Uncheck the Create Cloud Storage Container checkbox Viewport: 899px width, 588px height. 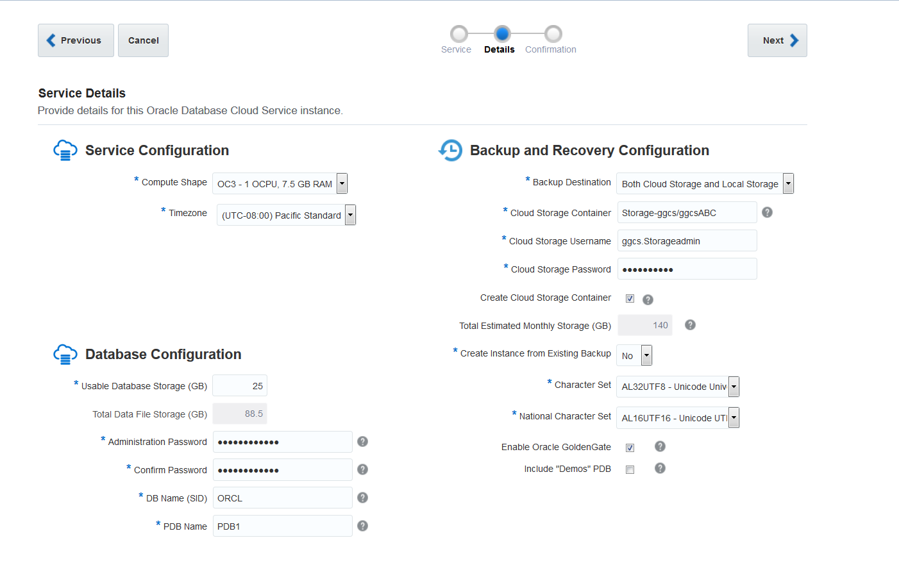[630, 298]
